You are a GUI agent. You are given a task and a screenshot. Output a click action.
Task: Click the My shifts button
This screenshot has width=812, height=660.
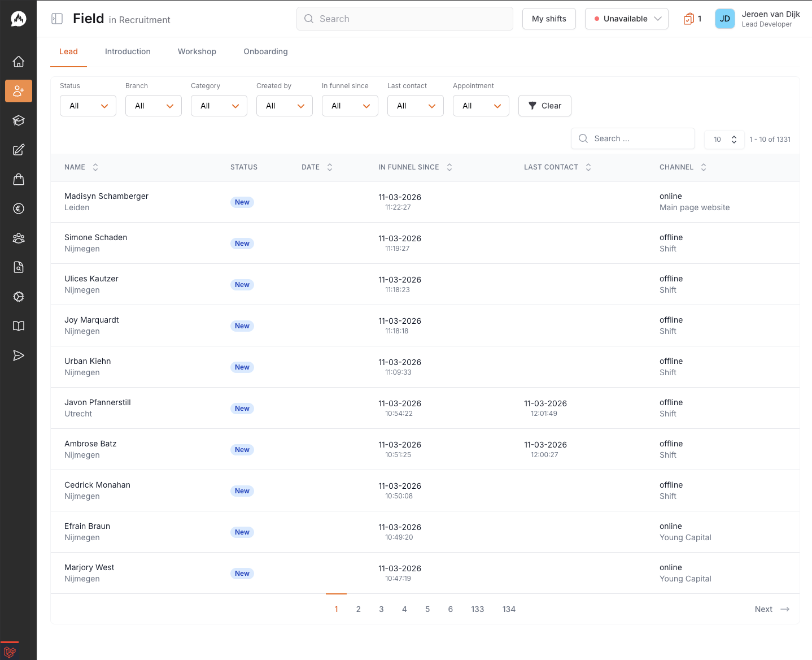click(549, 19)
